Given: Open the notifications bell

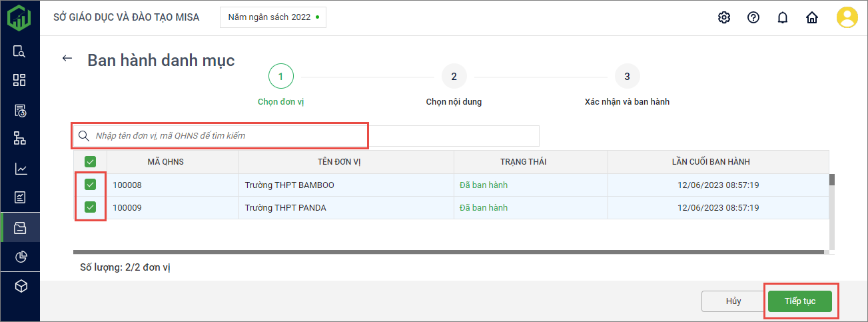Looking at the screenshot, I should tap(783, 17).
